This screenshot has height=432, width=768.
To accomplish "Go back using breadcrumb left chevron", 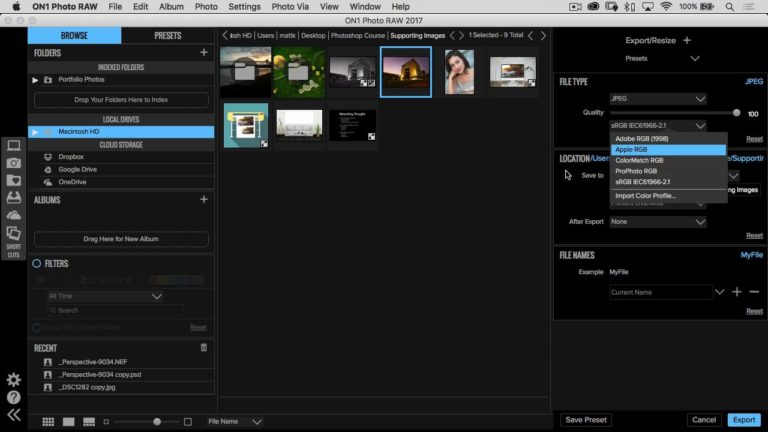I will tap(225, 35).
